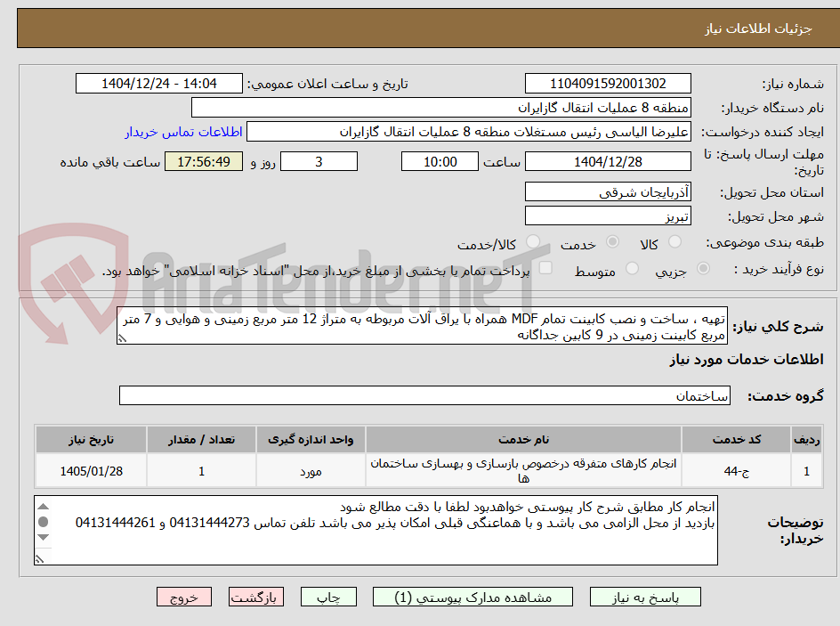The image size is (840, 626).
Task: Click the label گروه خدمت
Action: tap(786, 396)
